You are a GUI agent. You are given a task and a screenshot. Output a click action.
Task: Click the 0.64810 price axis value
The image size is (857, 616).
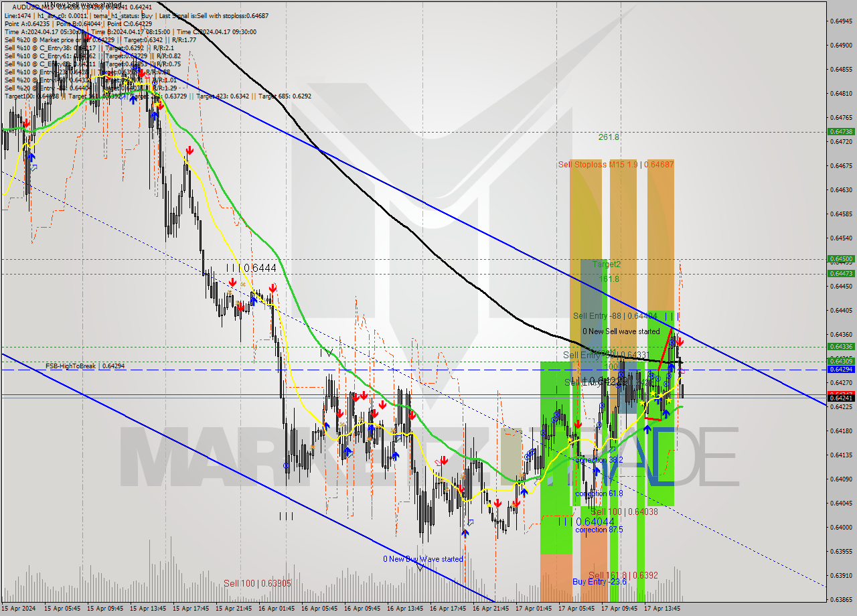(841, 93)
